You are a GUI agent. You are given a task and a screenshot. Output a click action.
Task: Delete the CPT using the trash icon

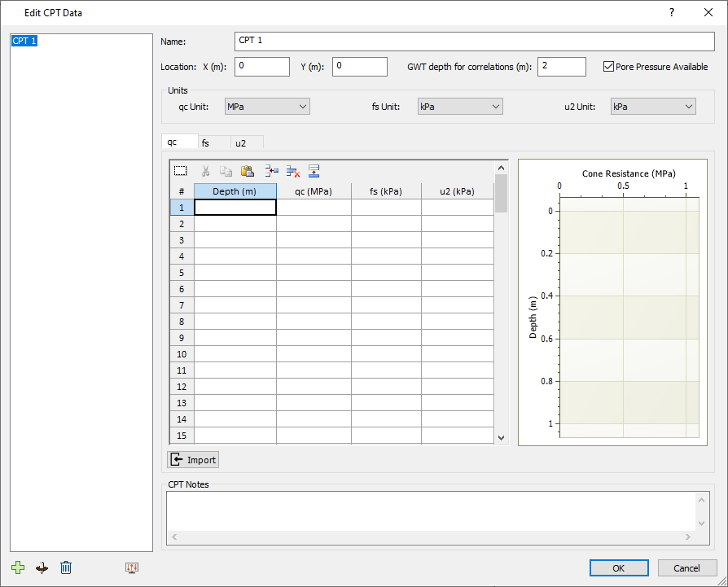click(x=66, y=567)
